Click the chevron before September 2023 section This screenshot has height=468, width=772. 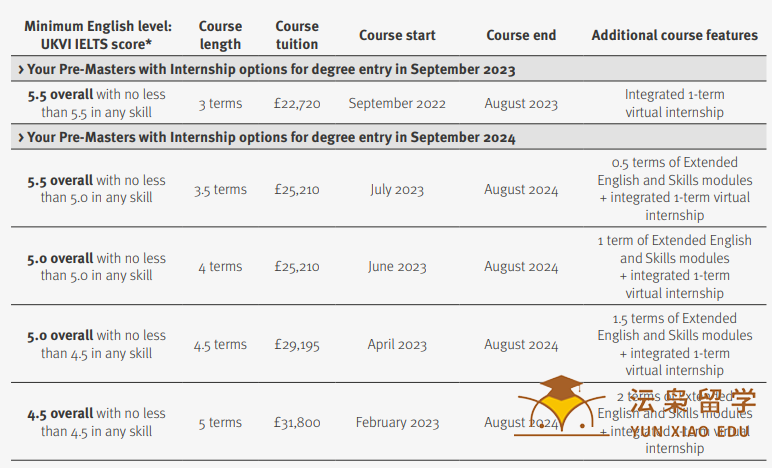(21, 70)
